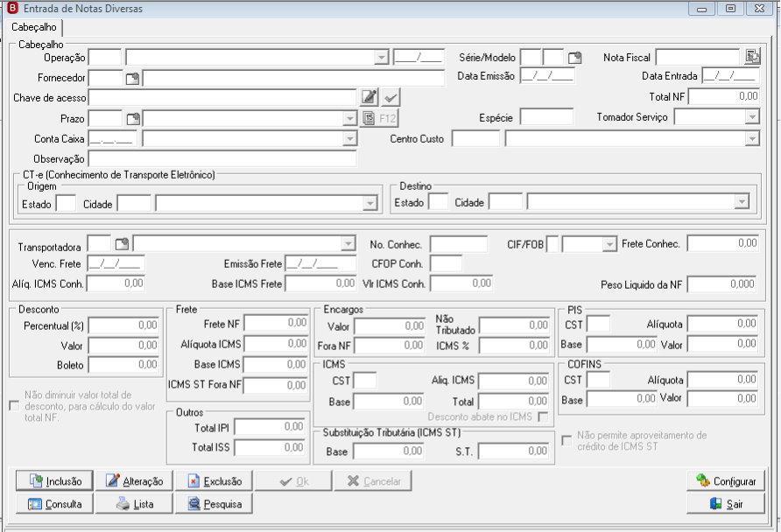
Task: Click the Configurar button
Action: pyautogui.click(x=726, y=480)
